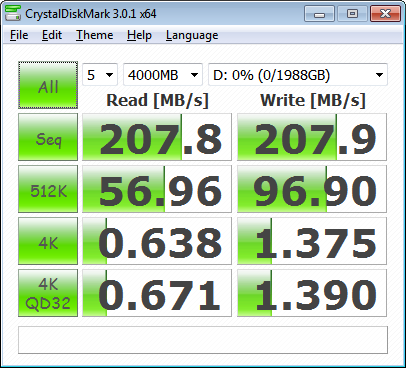Screen dimensions: 406x368
Task: Select the 4K QD32 write result 1.390
Action: [x=312, y=293]
